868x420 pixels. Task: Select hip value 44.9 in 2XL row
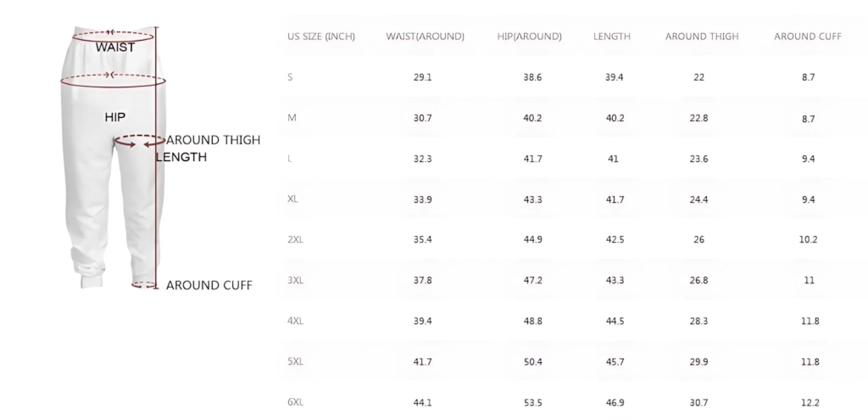pyautogui.click(x=532, y=240)
